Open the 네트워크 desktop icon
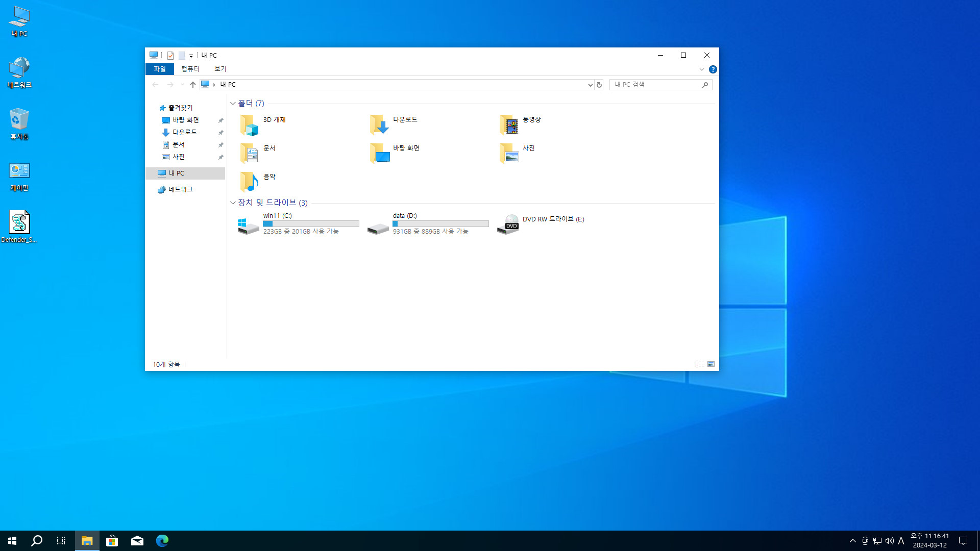The width and height of the screenshot is (980, 551). (x=19, y=73)
